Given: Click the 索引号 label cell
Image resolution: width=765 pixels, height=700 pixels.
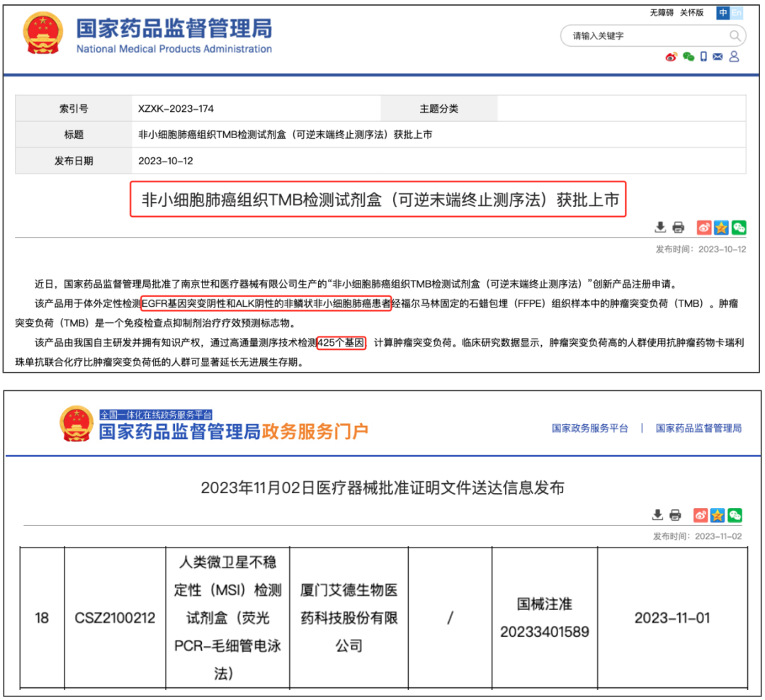Looking at the screenshot, I should pyautogui.click(x=74, y=108).
